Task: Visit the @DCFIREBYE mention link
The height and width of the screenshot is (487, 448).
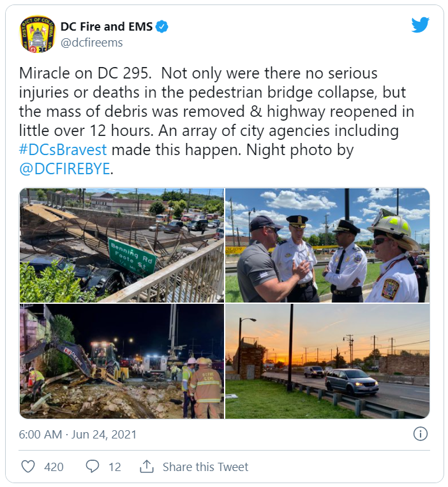Action: pyautogui.click(x=64, y=169)
